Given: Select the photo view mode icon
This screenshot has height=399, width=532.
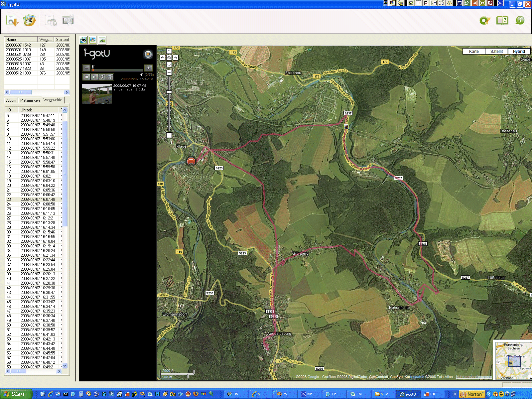Looking at the screenshot, I should [x=93, y=40].
